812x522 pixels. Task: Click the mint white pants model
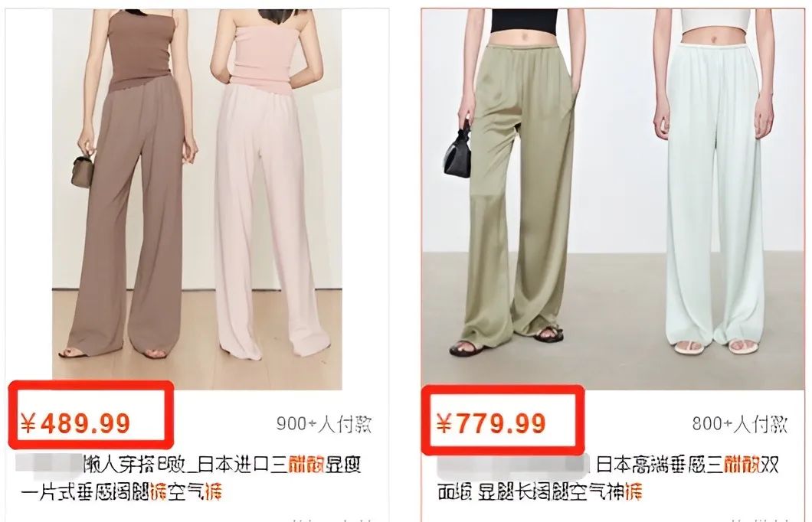(x=715, y=181)
